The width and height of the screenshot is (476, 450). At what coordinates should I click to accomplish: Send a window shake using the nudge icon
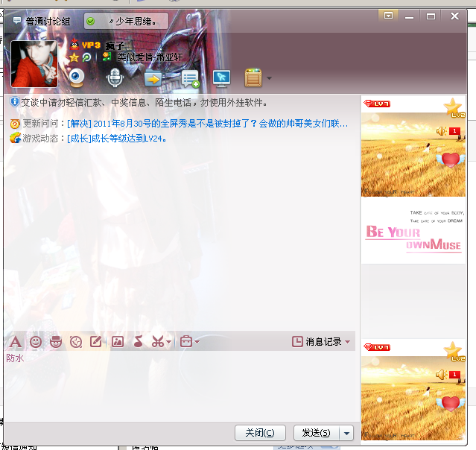coord(76,342)
